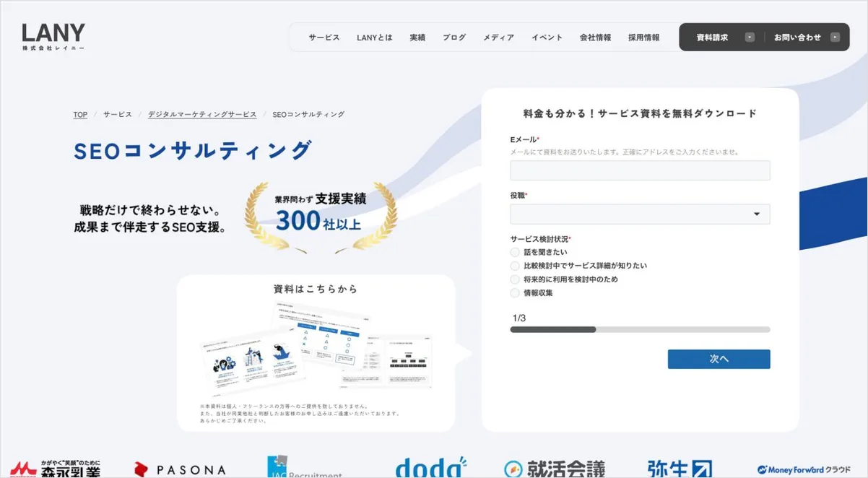868x478 pixels.
Task: Open 会社情報 in the navigation
Action: pyautogui.click(x=595, y=38)
